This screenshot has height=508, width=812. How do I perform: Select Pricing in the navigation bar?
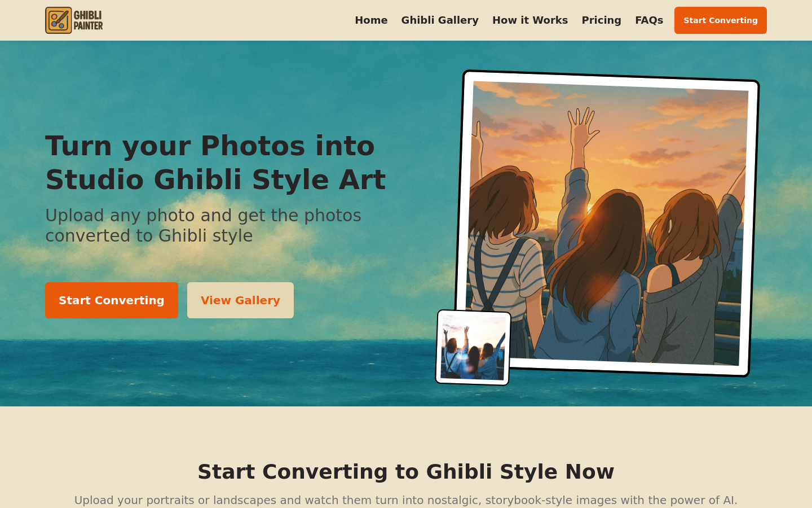pos(601,20)
